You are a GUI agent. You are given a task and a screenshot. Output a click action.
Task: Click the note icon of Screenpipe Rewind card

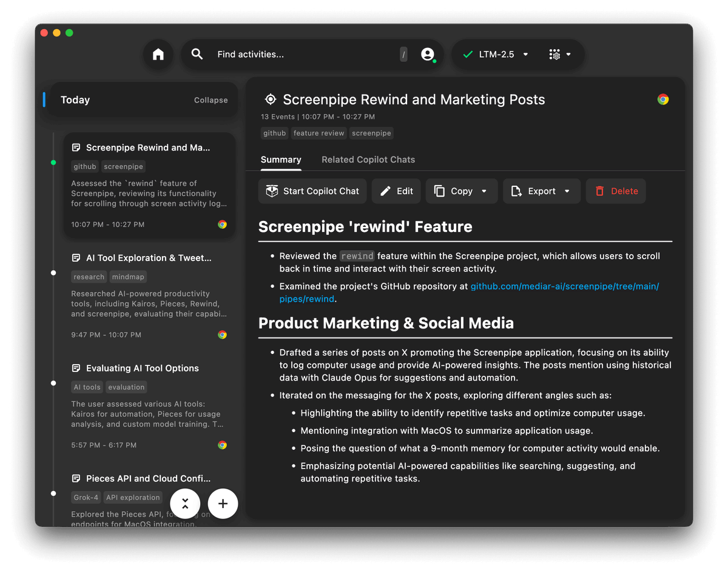point(76,147)
